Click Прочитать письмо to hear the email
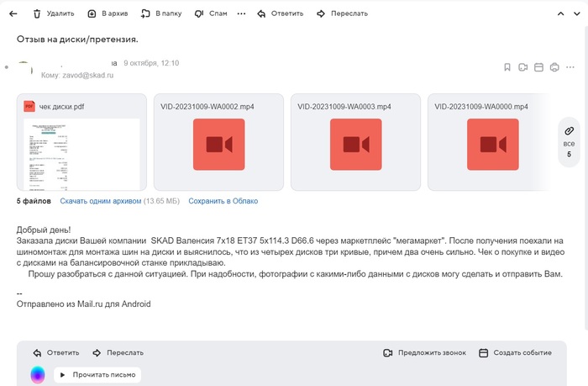 [97, 375]
